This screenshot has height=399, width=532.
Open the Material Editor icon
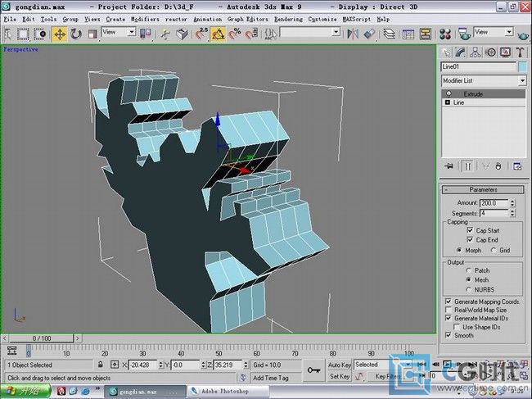click(x=444, y=34)
